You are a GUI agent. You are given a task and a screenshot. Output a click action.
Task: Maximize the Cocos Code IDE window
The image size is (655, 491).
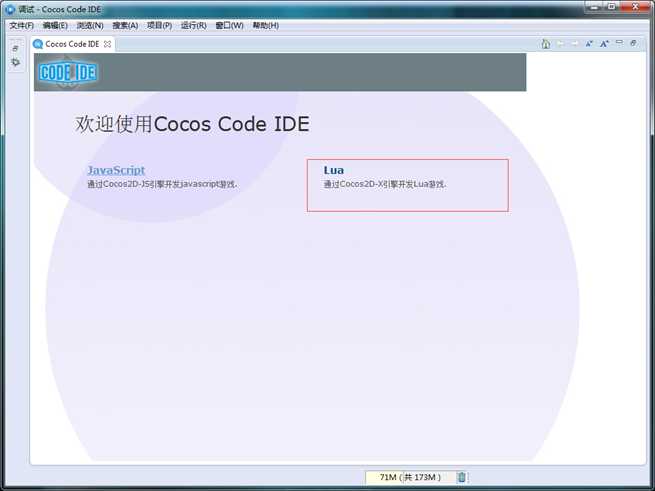click(x=612, y=6)
